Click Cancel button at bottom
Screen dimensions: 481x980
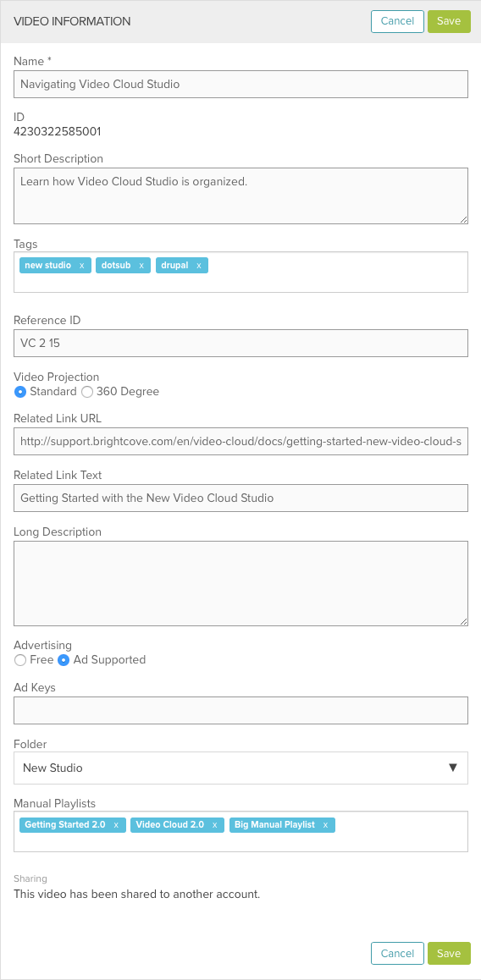coord(397,953)
